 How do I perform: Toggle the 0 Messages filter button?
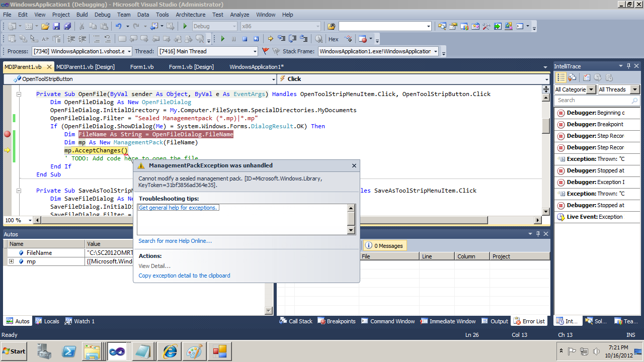[385, 245]
